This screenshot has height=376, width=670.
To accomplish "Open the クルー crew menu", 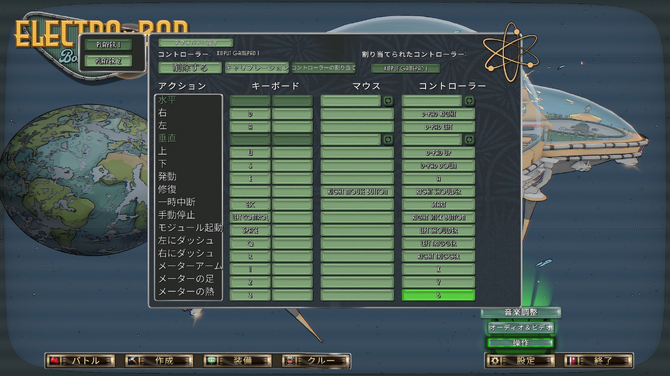I will [316, 361].
